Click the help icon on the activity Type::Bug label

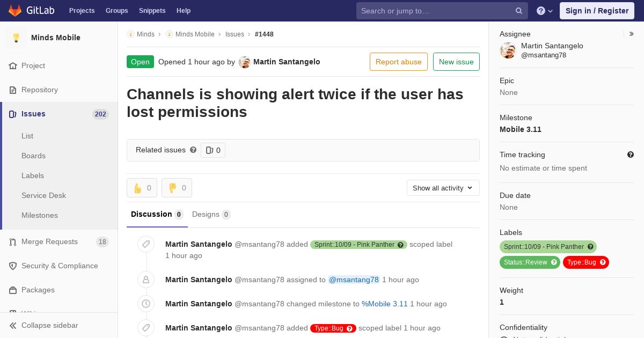point(349,328)
